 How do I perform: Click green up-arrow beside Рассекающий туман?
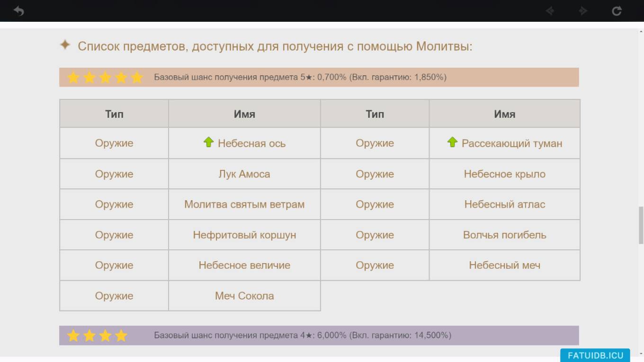coord(452,142)
